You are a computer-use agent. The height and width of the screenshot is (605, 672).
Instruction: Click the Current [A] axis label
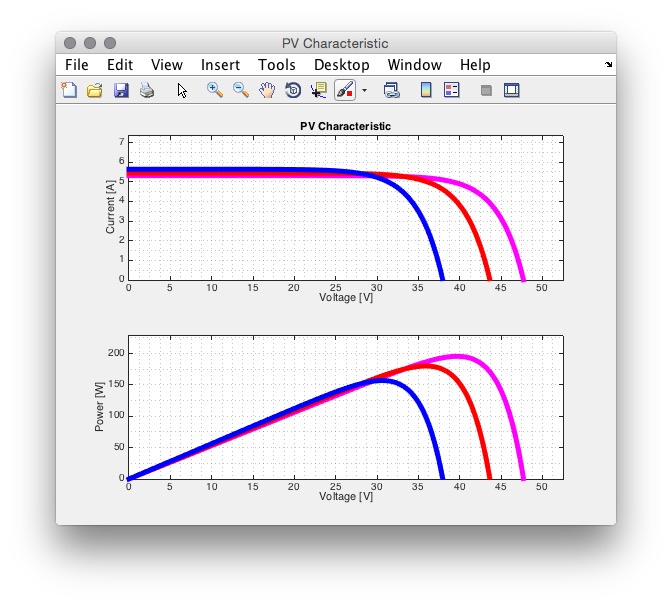pyautogui.click(x=110, y=207)
